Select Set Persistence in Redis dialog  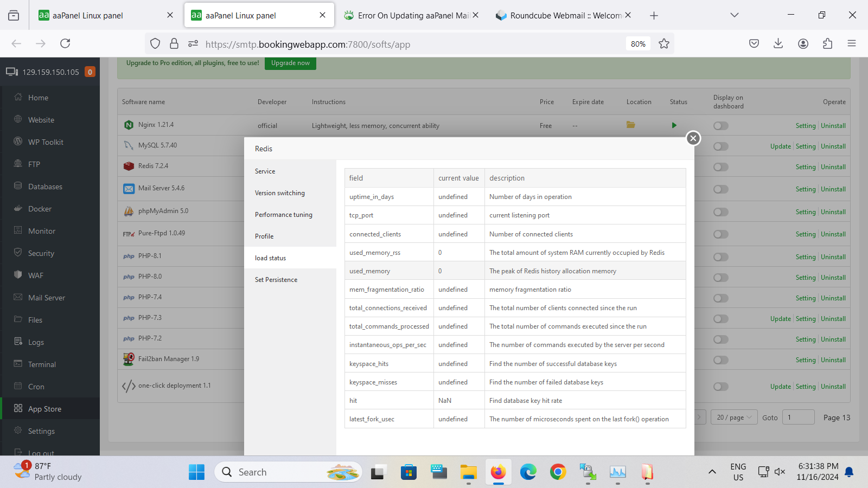point(276,280)
